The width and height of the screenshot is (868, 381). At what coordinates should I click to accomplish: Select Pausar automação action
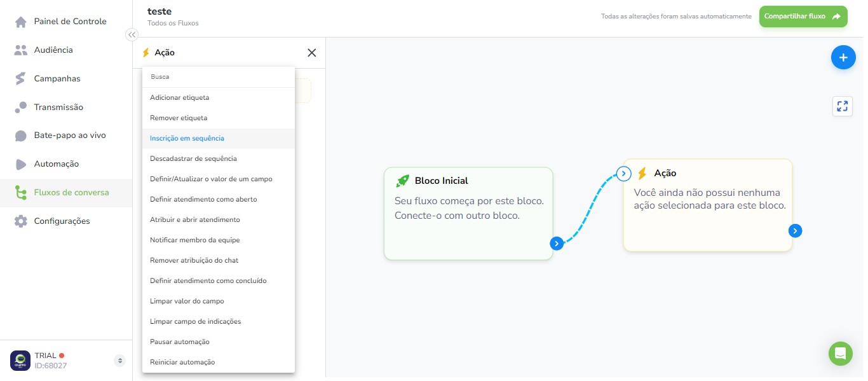[219, 342]
